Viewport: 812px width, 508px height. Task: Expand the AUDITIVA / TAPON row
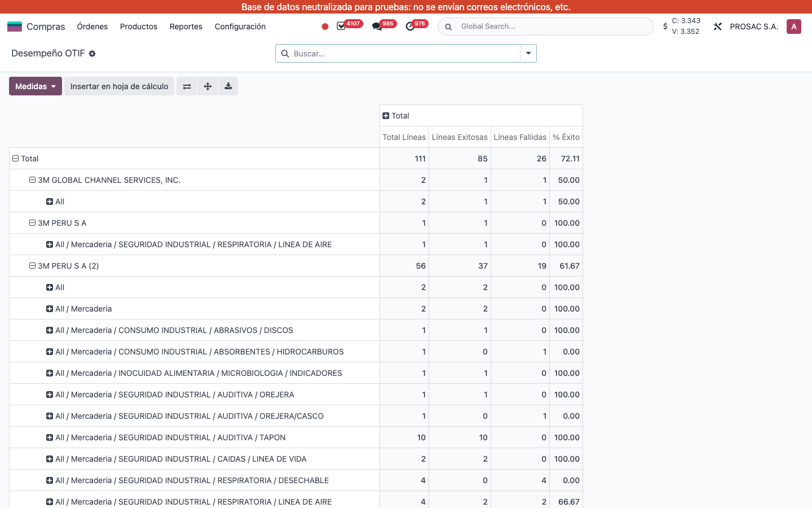[x=50, y=437]
